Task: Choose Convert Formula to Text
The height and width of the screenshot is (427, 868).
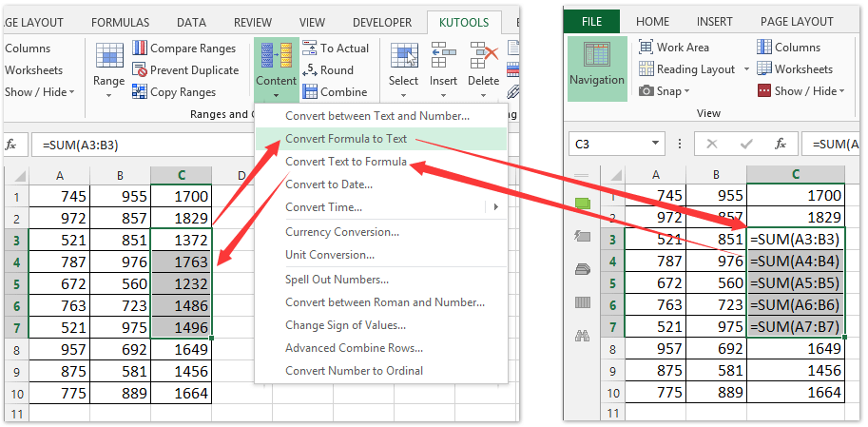Action: pyautogui.click(x=346, y=139)
